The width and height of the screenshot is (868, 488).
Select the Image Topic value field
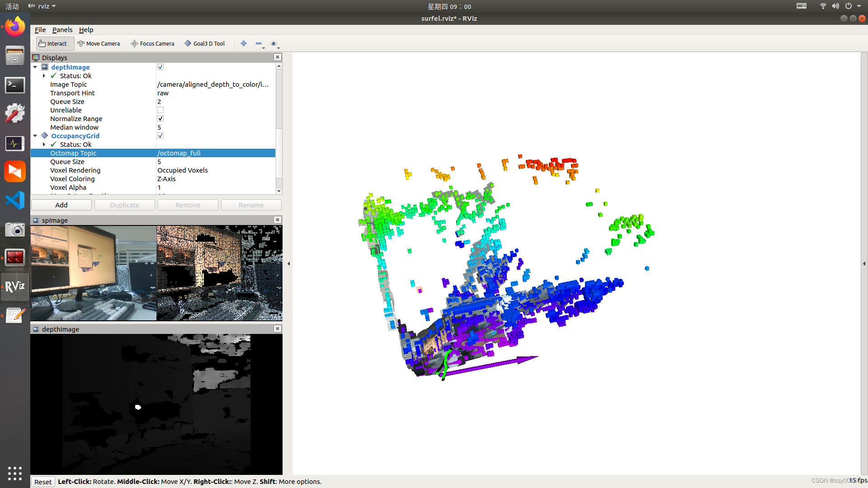point(216,84)
